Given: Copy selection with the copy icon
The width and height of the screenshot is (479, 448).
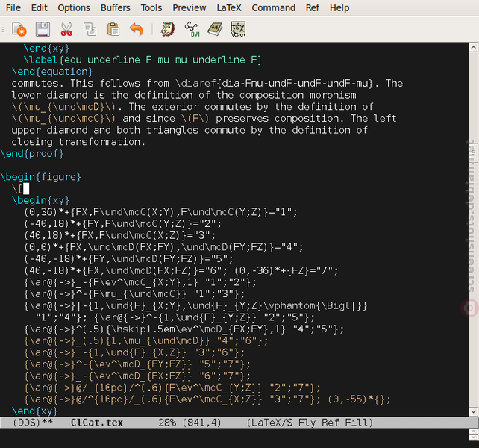Looking at the screenshot, I should click(x=90, y=29).
